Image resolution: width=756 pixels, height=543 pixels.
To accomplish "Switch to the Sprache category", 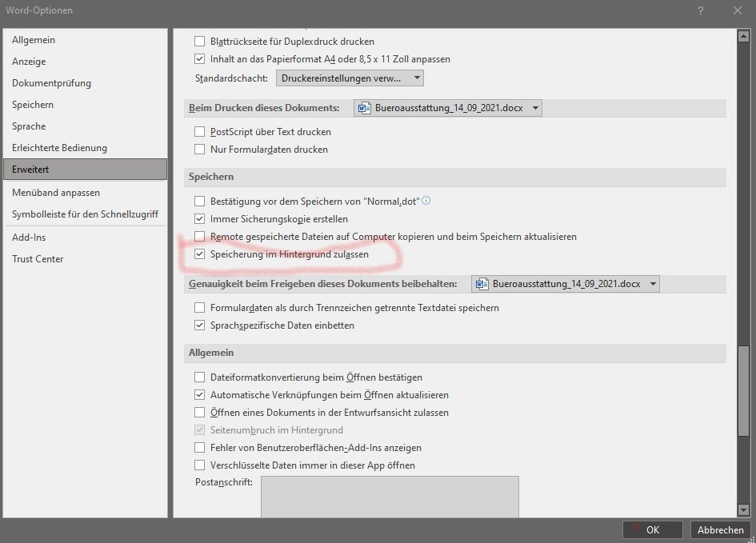I will [x=85, y=126].
